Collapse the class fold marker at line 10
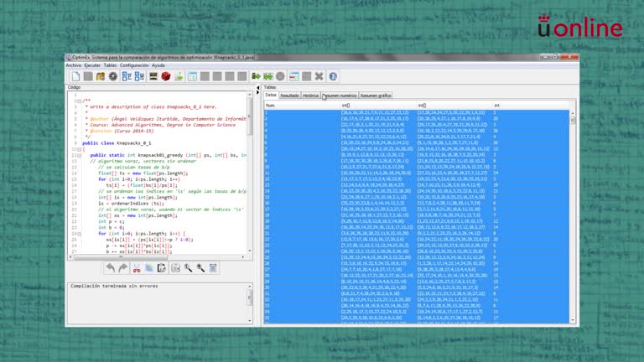The width and height of the screenshot is (644, 362). point(80,149)
